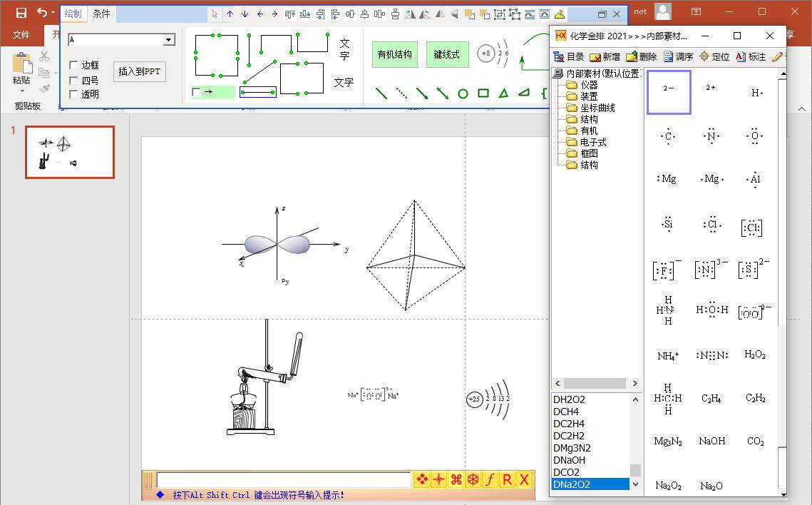The width and height of the screenshot is (812, 505).
Task: Select the Na₂O₂ material thumbnail
Action: 668,486
